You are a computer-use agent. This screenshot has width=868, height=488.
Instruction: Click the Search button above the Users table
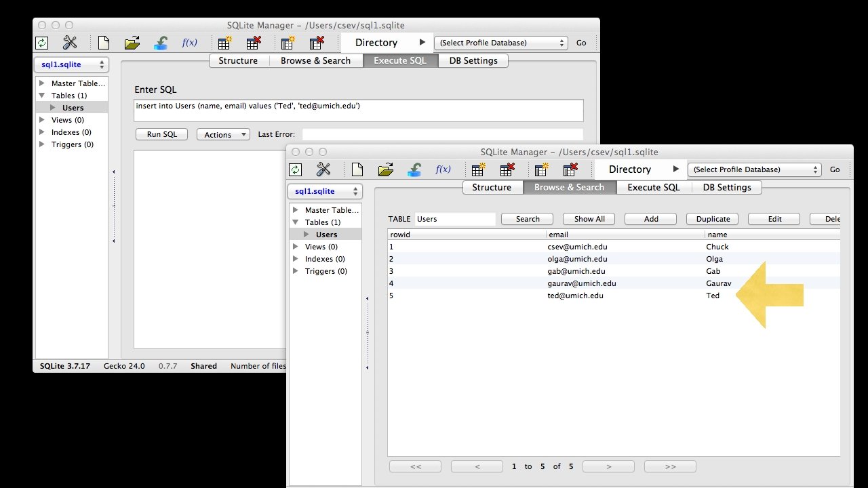[x=528, y=219]
